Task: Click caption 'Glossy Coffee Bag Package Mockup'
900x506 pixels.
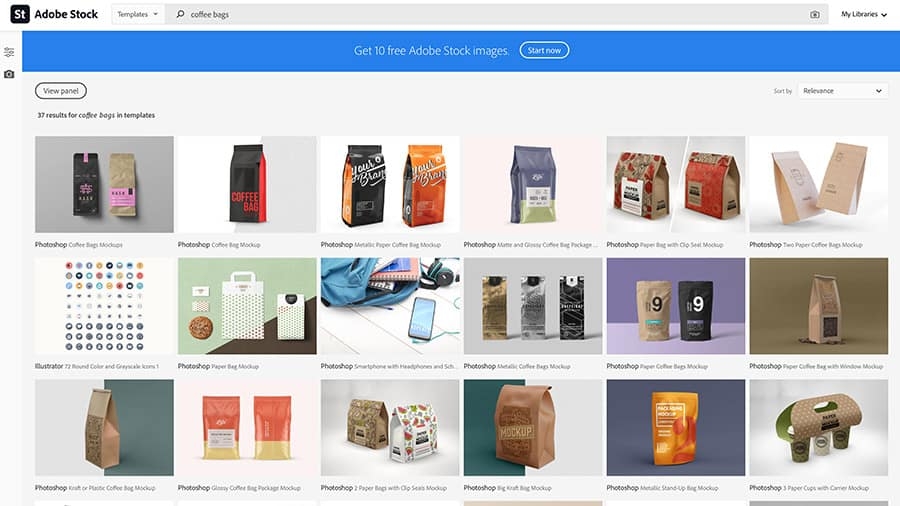Action: click(x=256, y=488)
